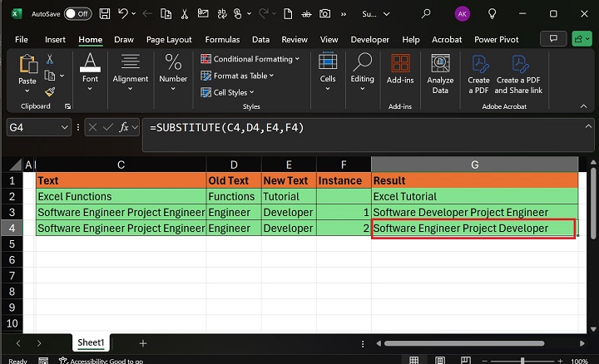Switch to the Page Layout tab
Image resolution: width=599 pixels, height=364 pixels.
click(169, 39)
